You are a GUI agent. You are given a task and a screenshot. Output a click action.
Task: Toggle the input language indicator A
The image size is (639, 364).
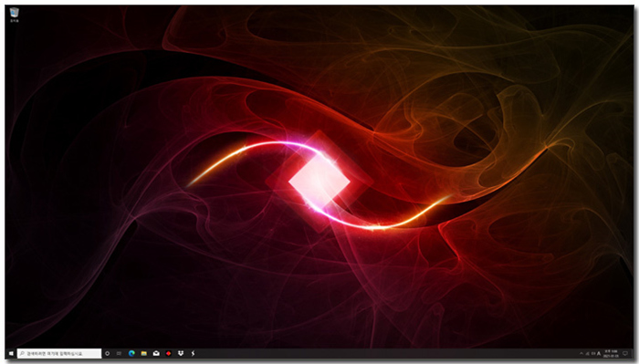[x=599, y=353]
